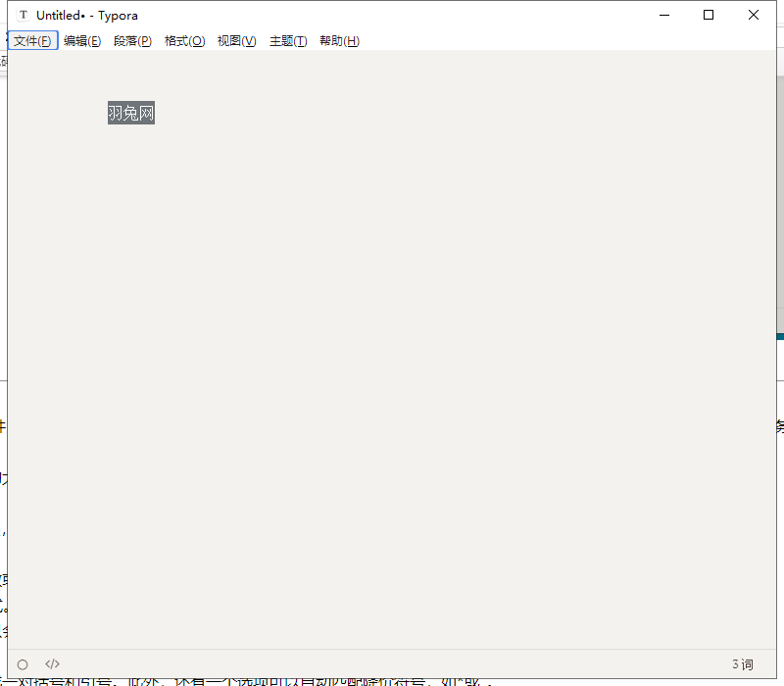Click the selected text 羽兔网
The image size is (784, 686).
pos(131,113)
